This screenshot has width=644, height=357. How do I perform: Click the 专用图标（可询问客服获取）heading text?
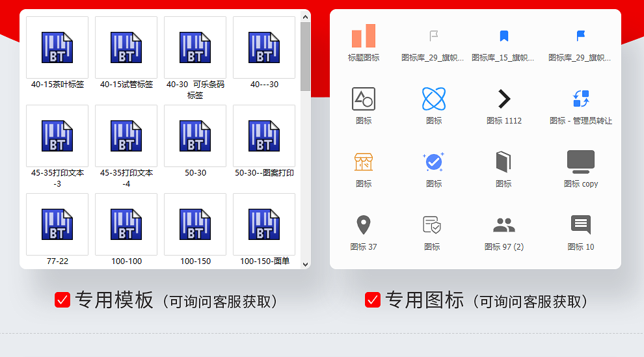pyautogui.click(x=487, y=300)
